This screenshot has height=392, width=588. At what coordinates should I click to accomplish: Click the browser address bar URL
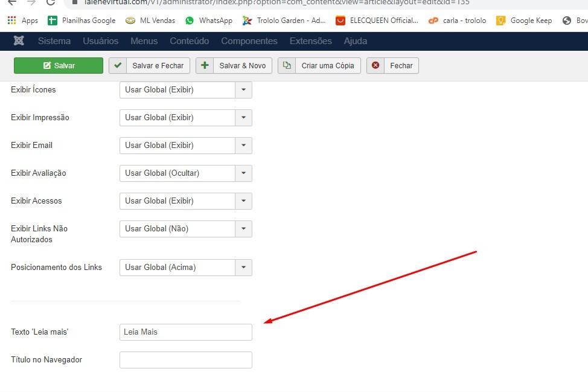point(276,2)
